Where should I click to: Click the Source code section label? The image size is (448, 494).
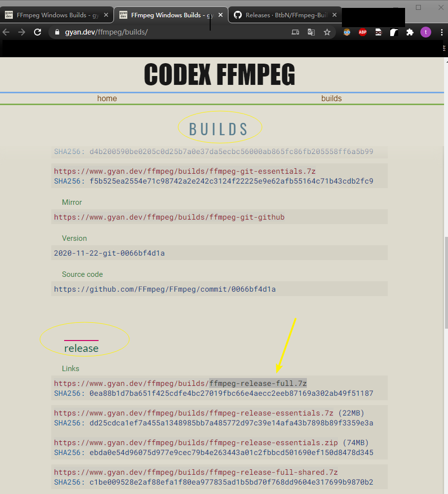[82, 274]
